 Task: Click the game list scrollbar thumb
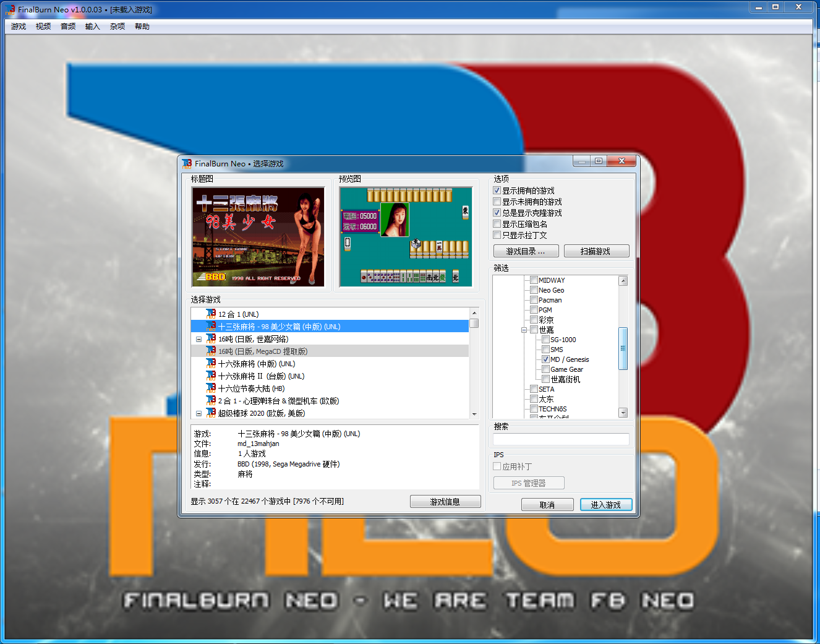pyautogui.click(x=474, y=324)
